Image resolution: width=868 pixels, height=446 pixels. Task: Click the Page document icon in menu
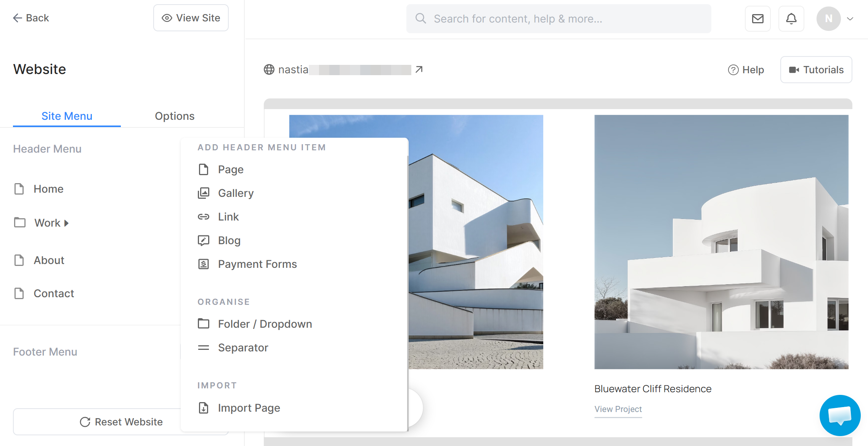[x=204, y=169]
